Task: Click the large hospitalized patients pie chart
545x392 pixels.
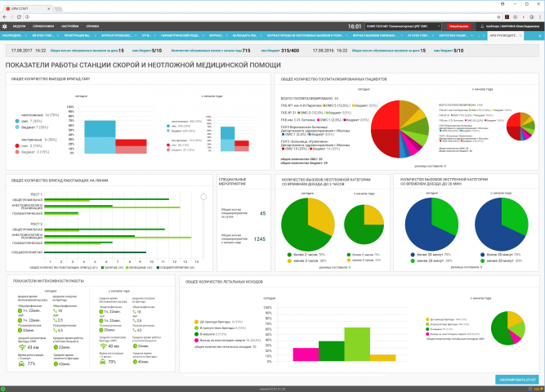Action: (x=400, y=129)
